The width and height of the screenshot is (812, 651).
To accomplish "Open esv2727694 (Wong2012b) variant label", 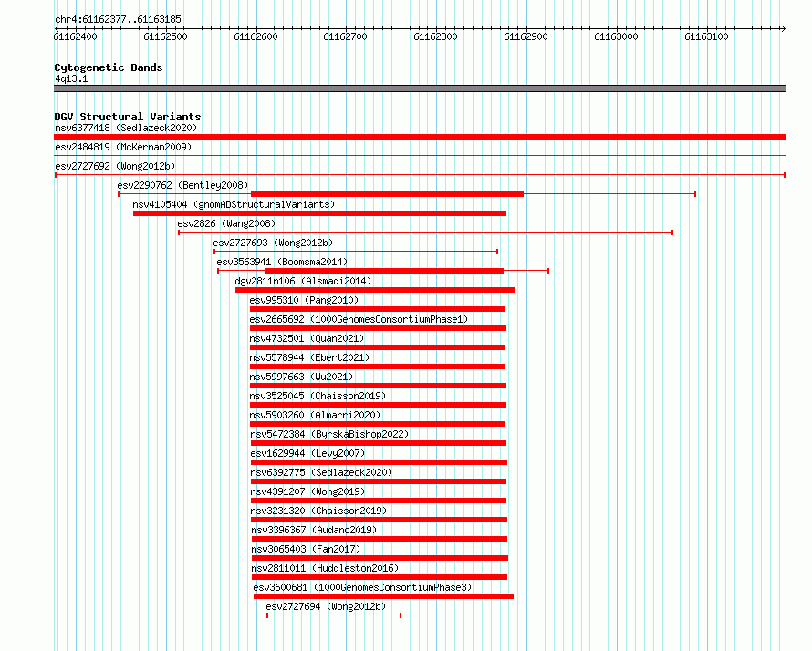I will tap(326, 606).
